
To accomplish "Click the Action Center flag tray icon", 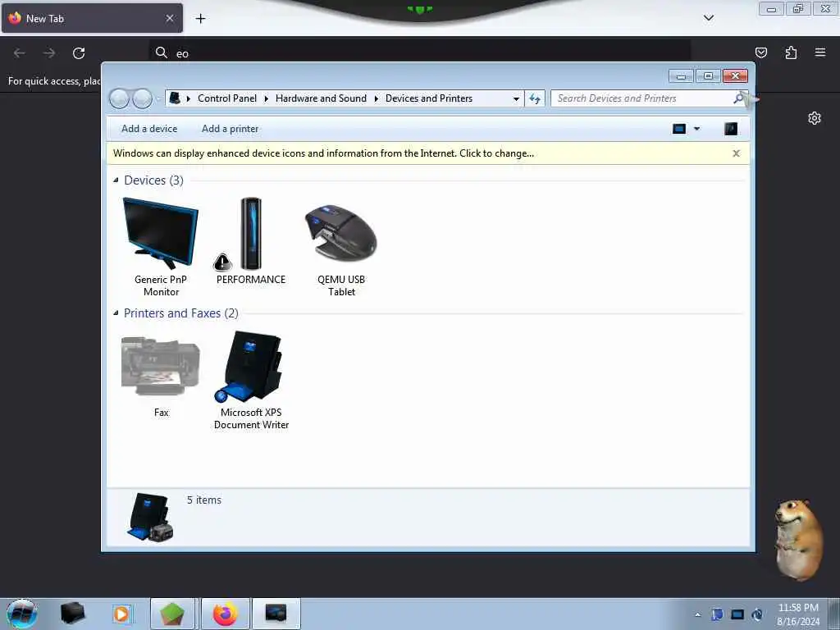I will click(x=717, y=614).
